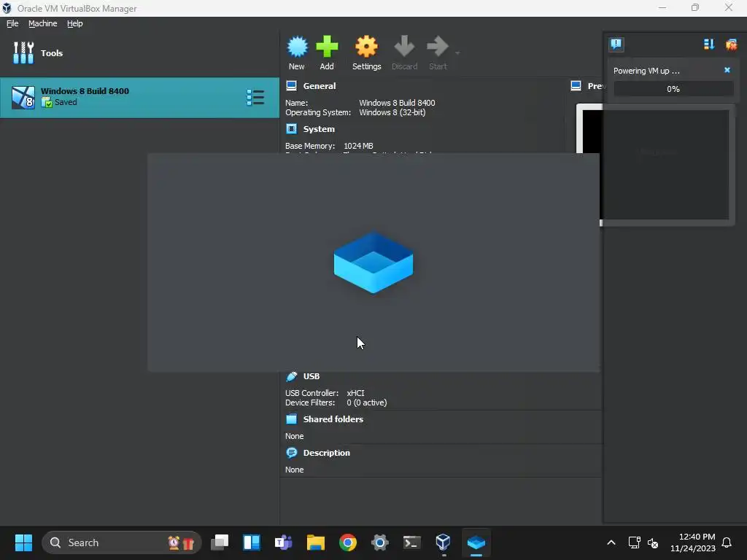Open Google Chrome from taskbar

pyautogui.click(x=348, y=542)
